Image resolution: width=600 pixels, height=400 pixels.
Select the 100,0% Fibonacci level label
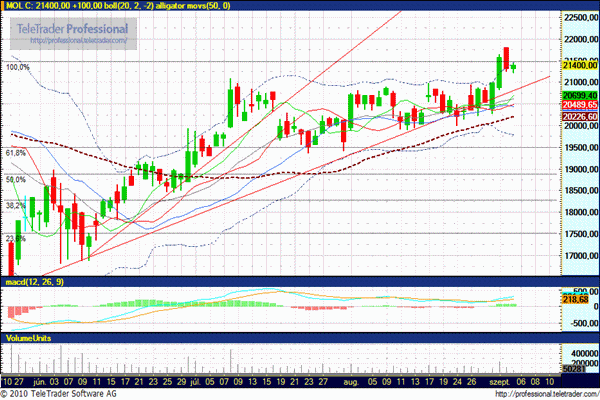[17, 68]
